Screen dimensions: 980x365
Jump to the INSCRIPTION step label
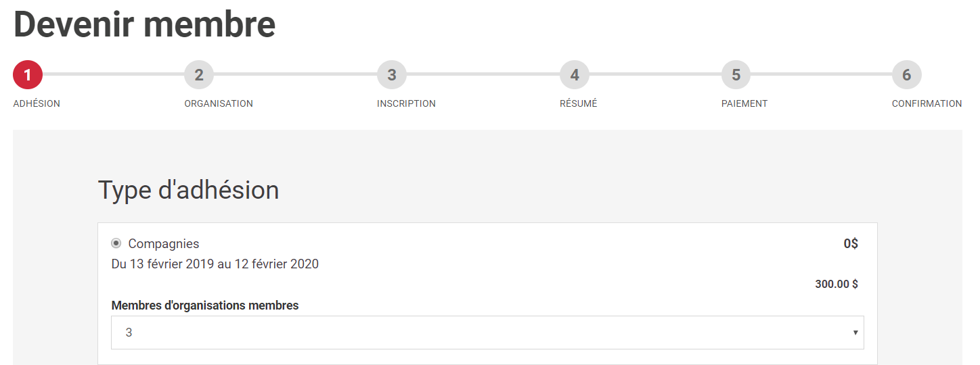click(x=406, y=104)
